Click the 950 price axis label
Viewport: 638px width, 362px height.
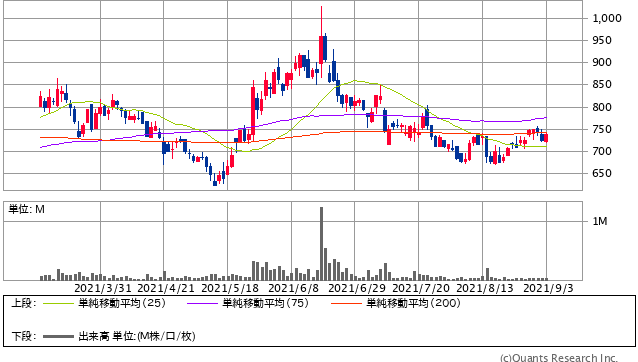click(x=602, y=40)
